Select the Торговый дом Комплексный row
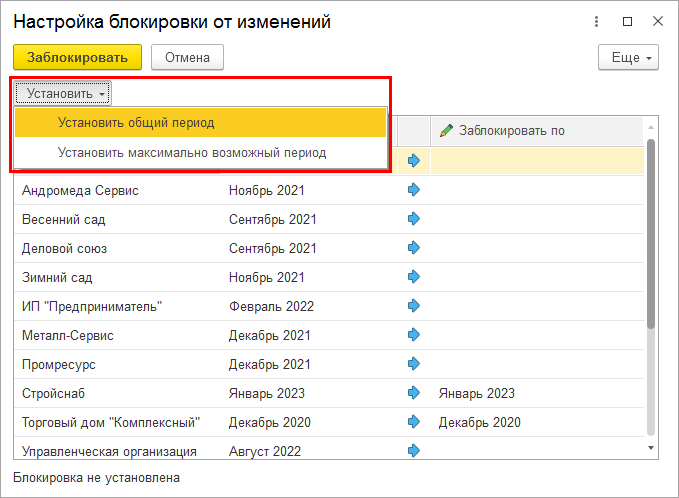The image size is (679, 498). click(112, 422)
